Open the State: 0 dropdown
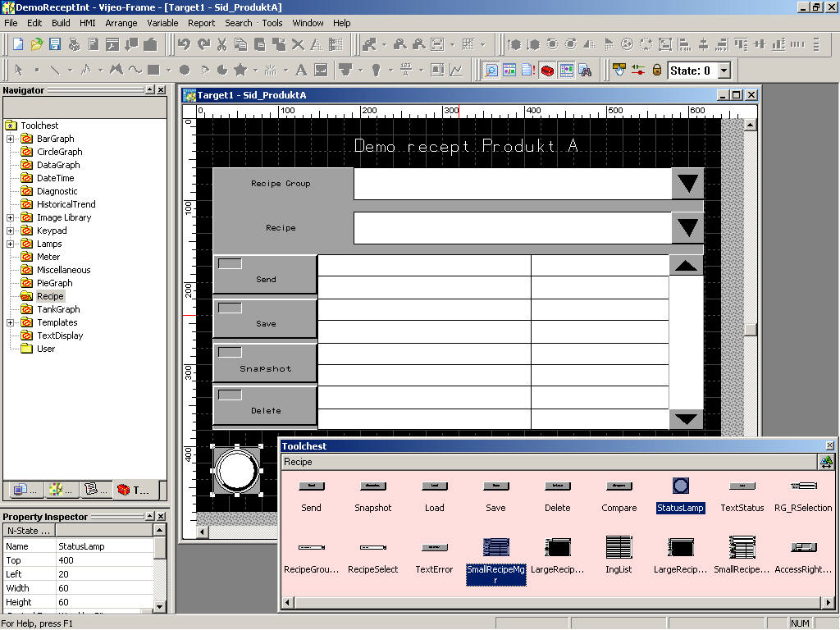The height and width of the screenshot is (630, 840). 724,71
